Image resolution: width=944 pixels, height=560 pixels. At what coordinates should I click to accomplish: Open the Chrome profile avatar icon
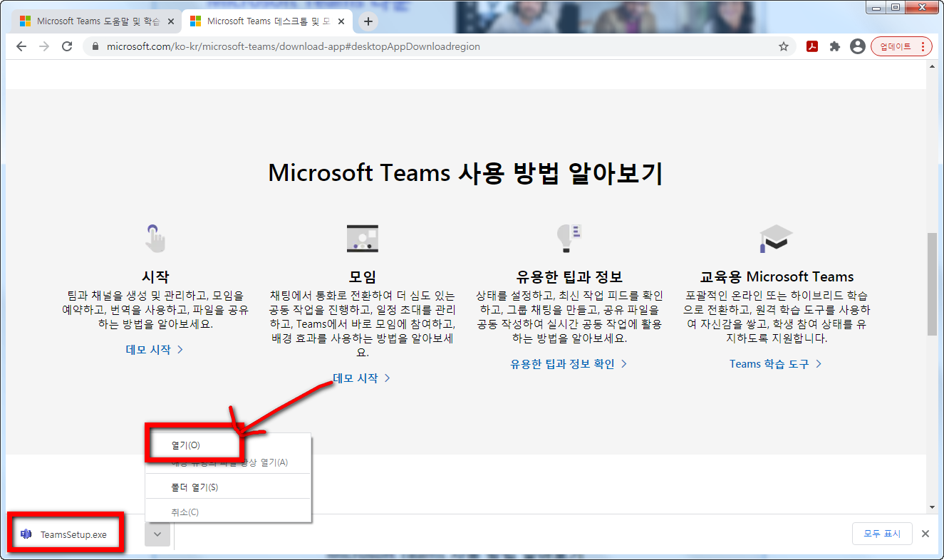tap(858, 46)
